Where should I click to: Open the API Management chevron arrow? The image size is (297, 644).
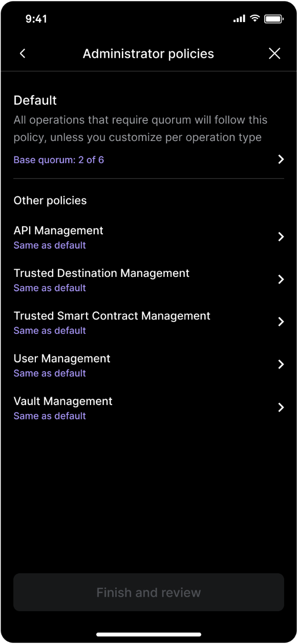281,236
